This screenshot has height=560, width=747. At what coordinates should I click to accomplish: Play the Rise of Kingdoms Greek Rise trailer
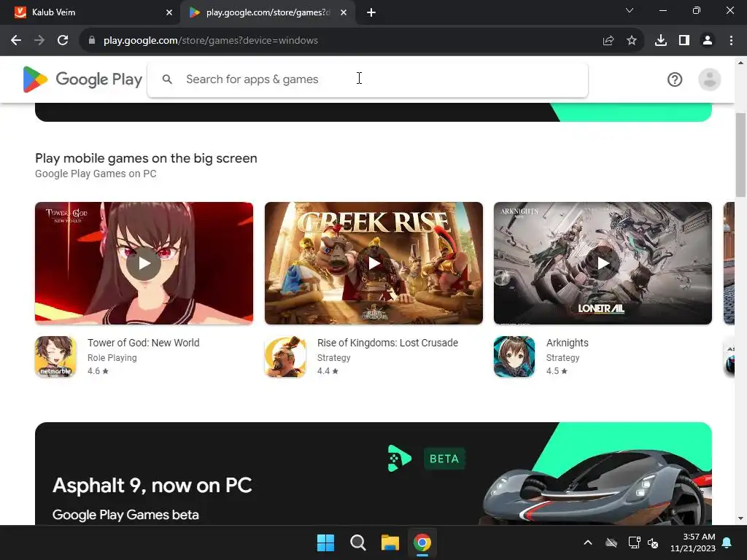point(373,262)
